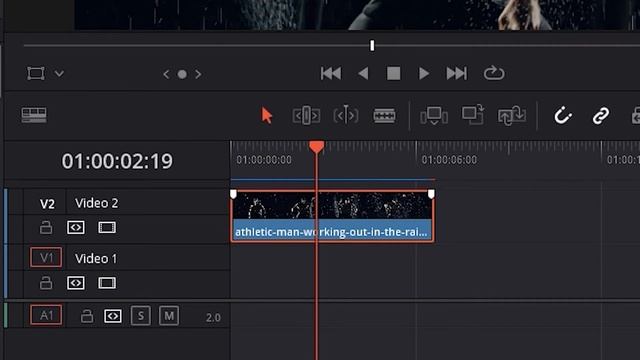Screen dimensions: 640x360
Task: Toggle timeline Snapping magnet
Action: pyautogui.click(x=562, y=116)
